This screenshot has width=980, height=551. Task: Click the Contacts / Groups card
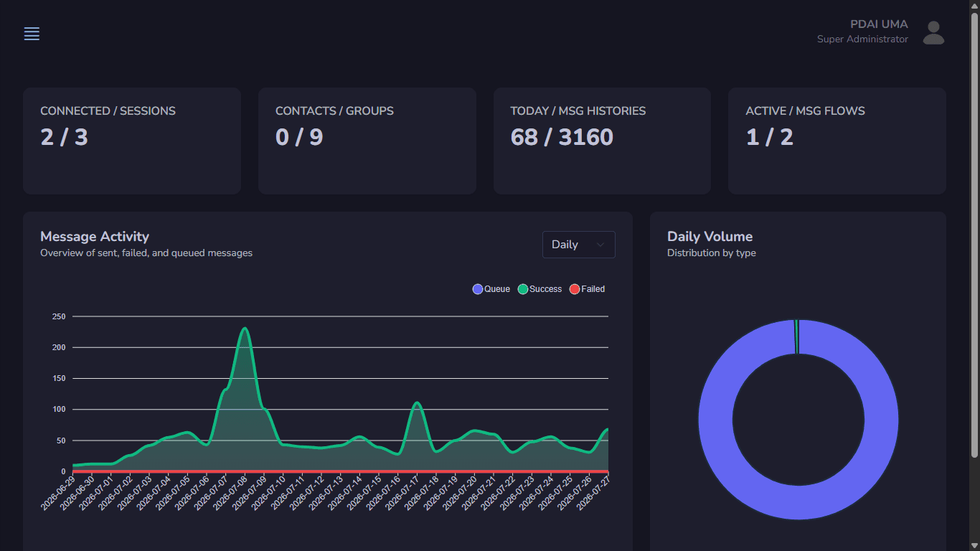367,141
